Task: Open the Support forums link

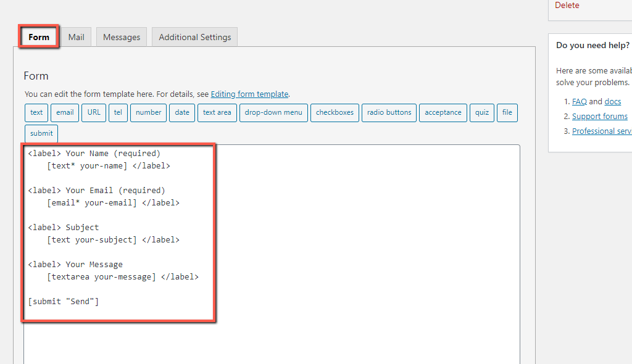Action: [x=600, y=116]
